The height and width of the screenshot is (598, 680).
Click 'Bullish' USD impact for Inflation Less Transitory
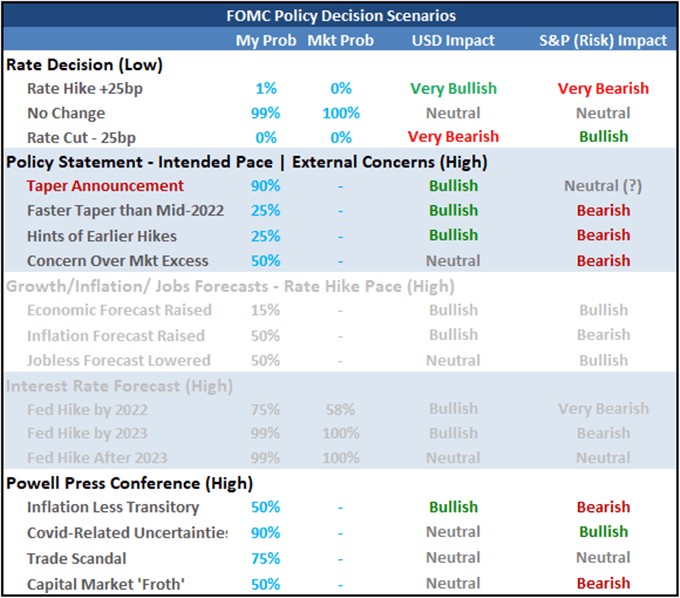pyautogui.click(x=453, y=507)
